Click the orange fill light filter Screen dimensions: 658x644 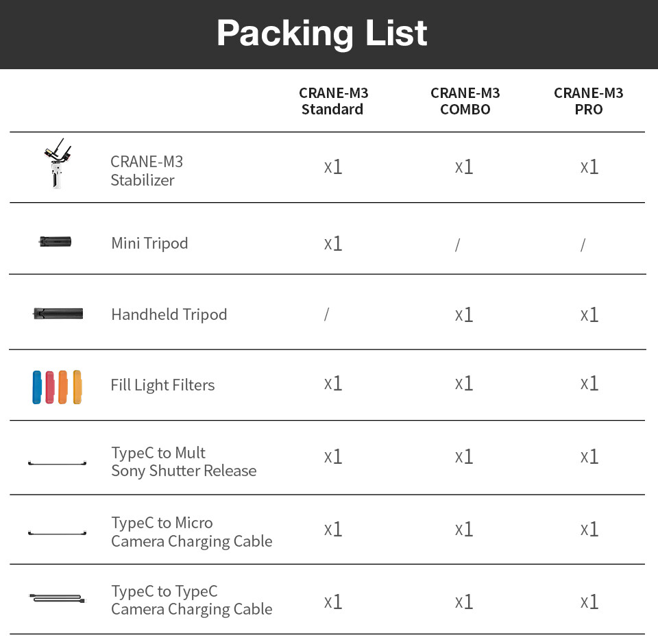pos(63,387)
